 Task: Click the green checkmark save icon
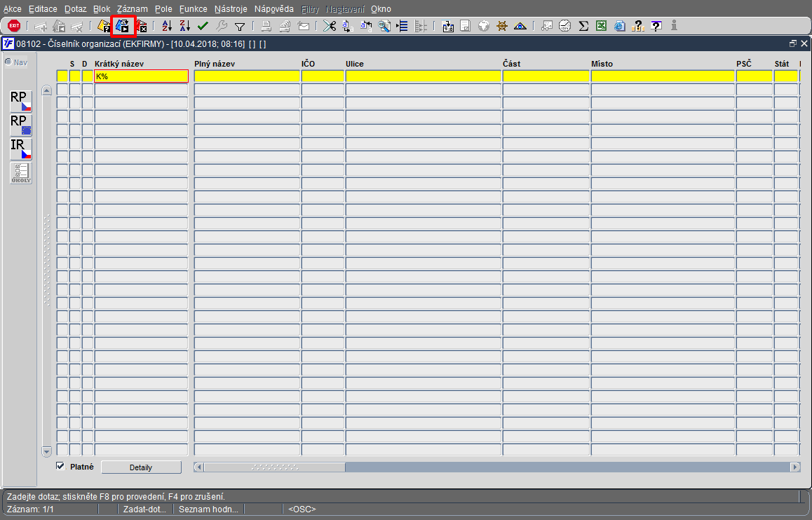(x=203, y=26)
